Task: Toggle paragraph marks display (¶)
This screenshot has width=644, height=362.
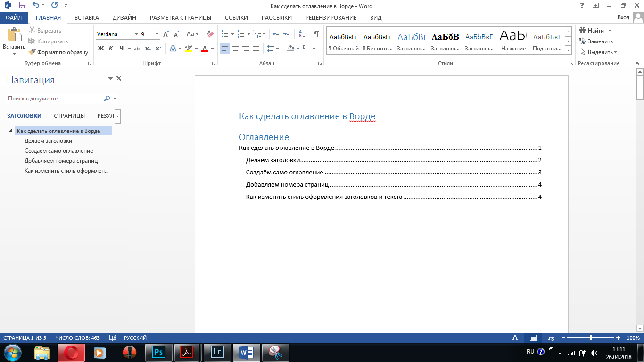Action: pos(316,34)
